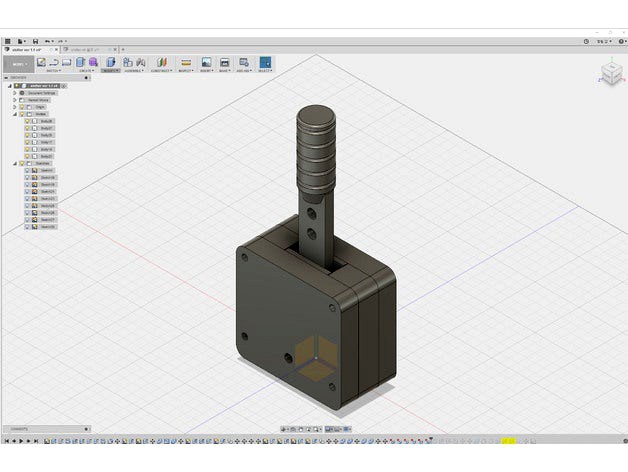
Task: Open the MODIFY dropdown menu
Action: (111, 71)
